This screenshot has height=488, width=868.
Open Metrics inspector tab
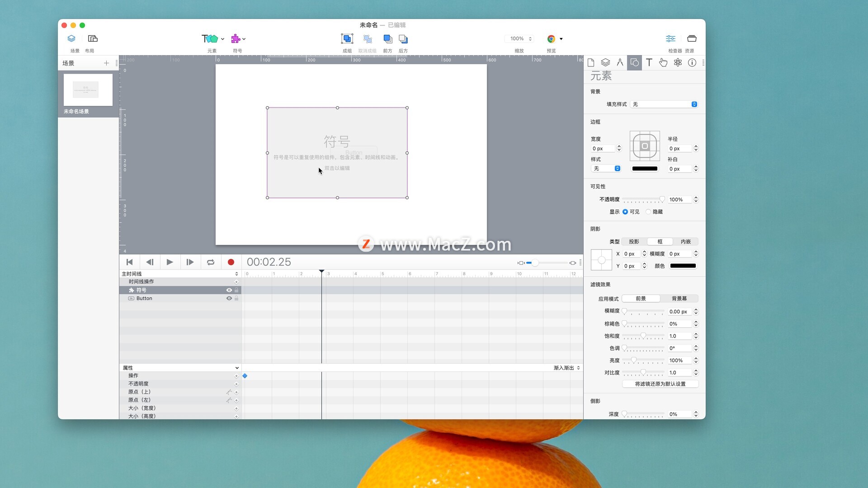click(x=620, y=63)
